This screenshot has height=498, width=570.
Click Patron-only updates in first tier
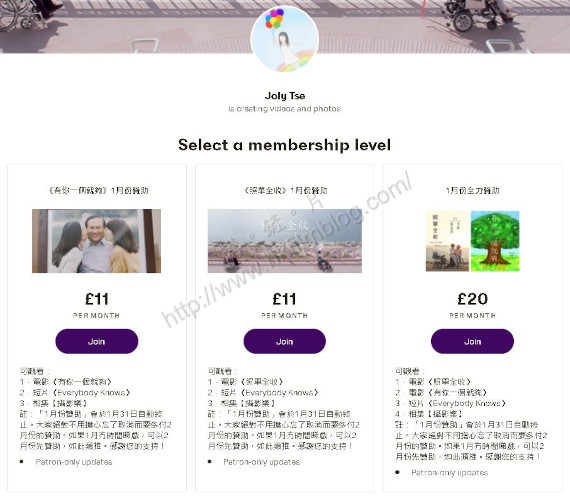pyautogui.click(x=74, y=462)
